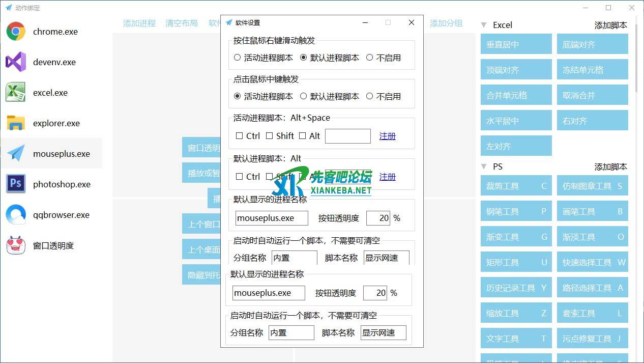Choose 默认进程脚本 radio under 点击鼠标中键触发
The height and width of the screenshot is (363, 644).
click(304, 96)
